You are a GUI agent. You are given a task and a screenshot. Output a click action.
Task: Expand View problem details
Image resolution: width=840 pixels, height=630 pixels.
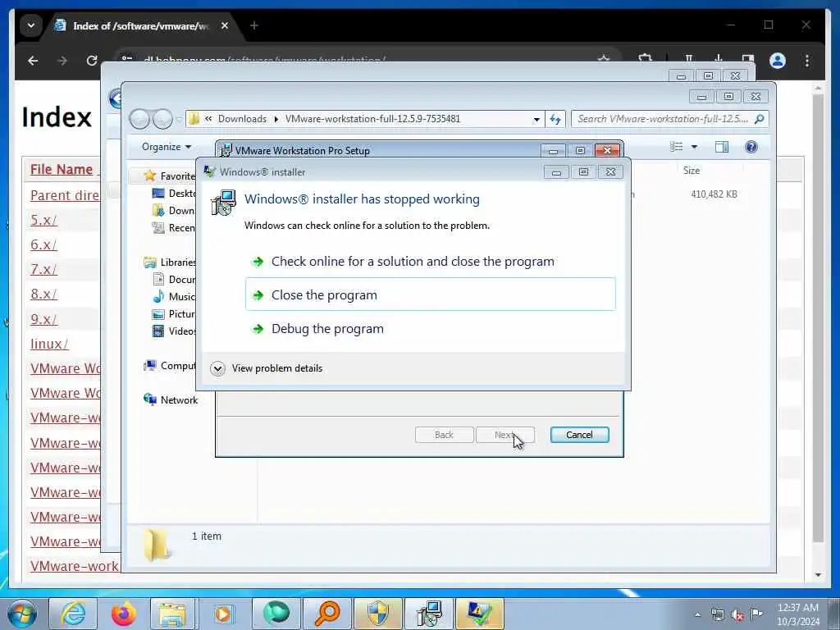coord(267,368)
